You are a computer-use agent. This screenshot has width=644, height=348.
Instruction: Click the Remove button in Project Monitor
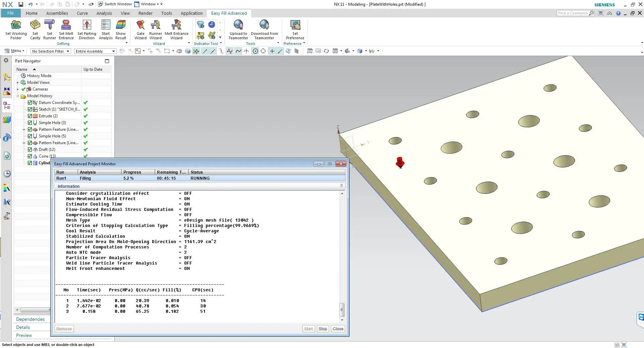(64, 329)
